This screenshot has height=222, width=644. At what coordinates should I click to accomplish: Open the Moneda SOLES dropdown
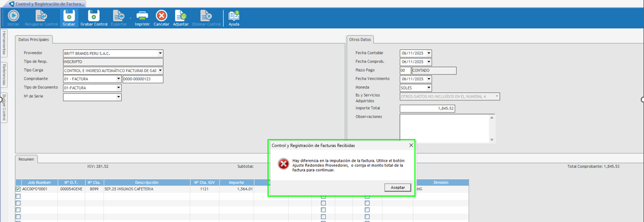click(428, 88)
